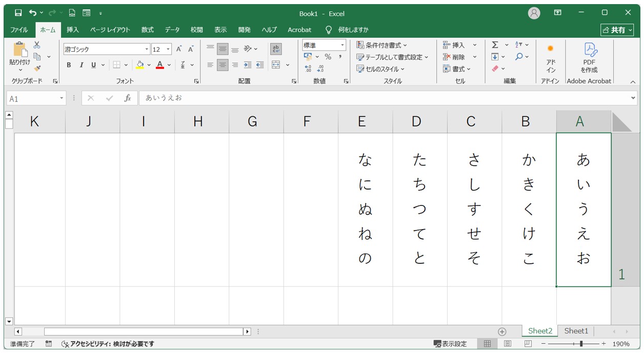Viewport: 644px width, 353px height.
Task: Expand the Name Box A1 dropdown
Action: point(62,98)
